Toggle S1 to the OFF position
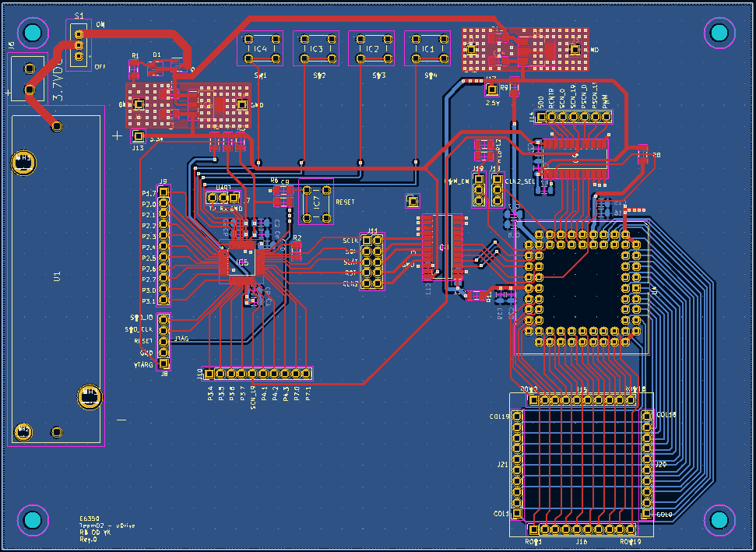Viewport: 756px width, 552px height. coord(79,56)
